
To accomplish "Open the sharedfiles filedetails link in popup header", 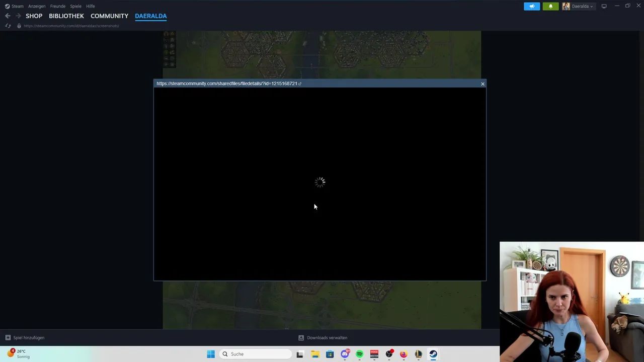I will tap(226, 83).
